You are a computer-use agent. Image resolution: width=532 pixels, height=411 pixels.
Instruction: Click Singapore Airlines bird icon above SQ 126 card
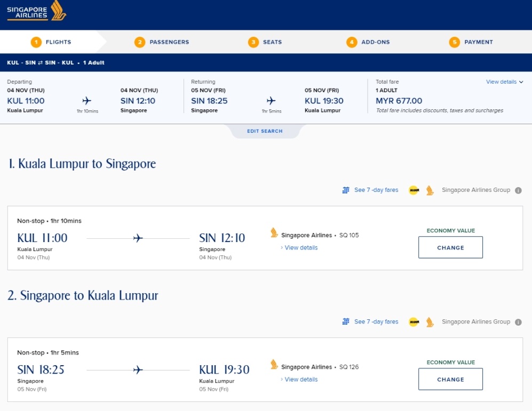[430, 322]
